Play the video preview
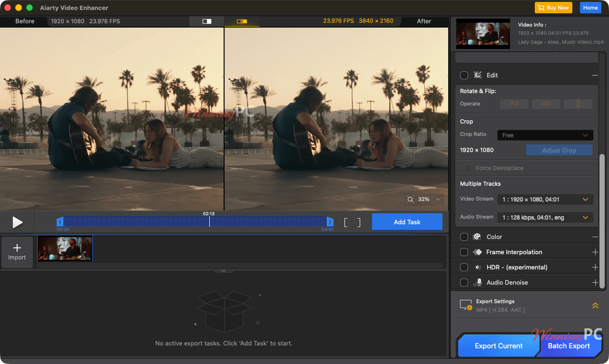The height and width of the screenshot is (364, 609). pos(18,222)
